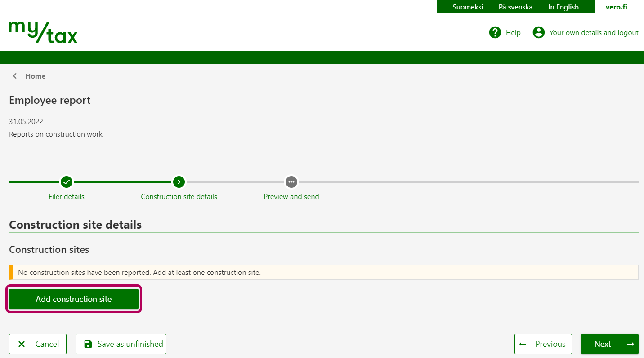Open the vero.fi link
The height and width of the screenshot is (358, 644).
pos(616,7)
